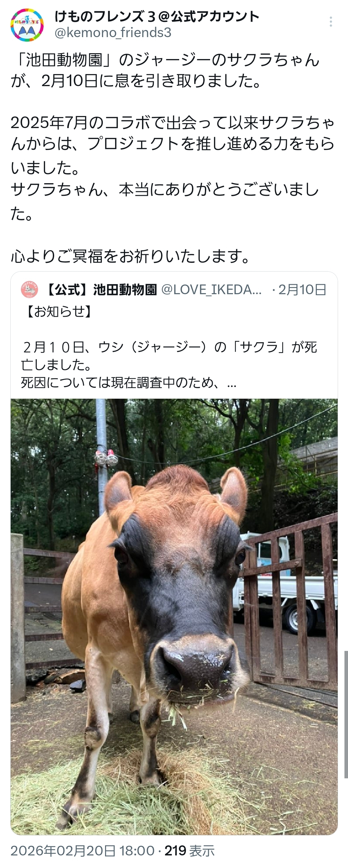The image size is (348, 868).
Task: Select the 2月10日 date on the quoted tweet
Action: coord(302,289)
